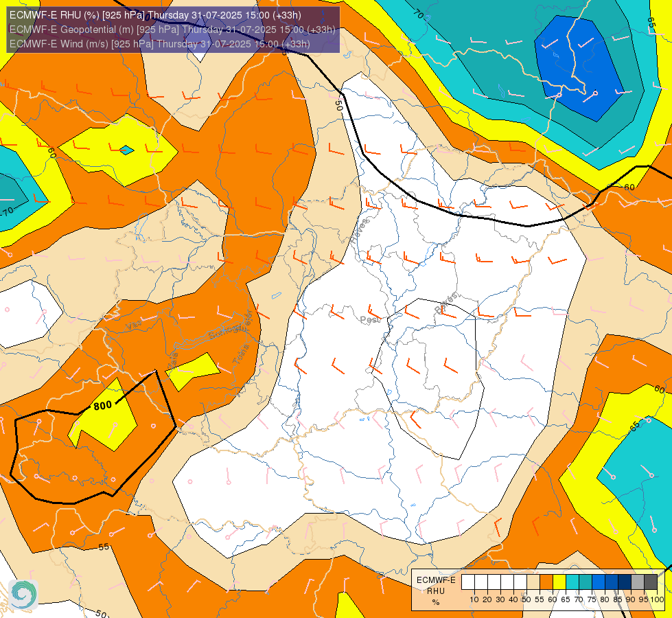Click the orange 55-60 legend swatch

pyautogui.click(x=546, y=582)
